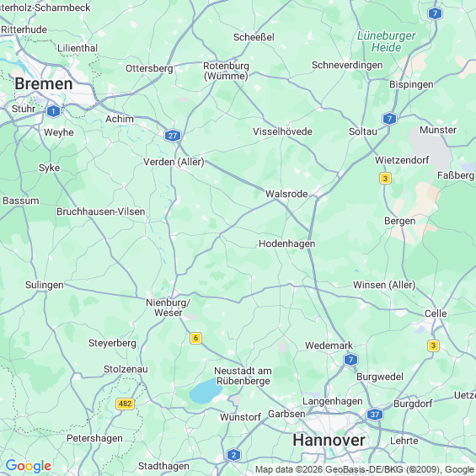The width and height of the screenshot is (476, 476).
Task: Click the A7 shield near Wedemark
Action: pos(351,360)
